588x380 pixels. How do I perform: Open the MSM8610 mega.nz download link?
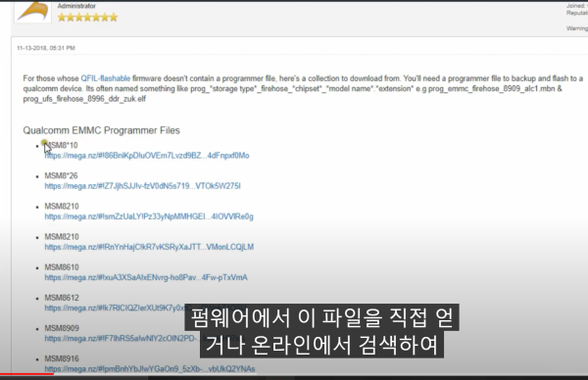(146, 278)
